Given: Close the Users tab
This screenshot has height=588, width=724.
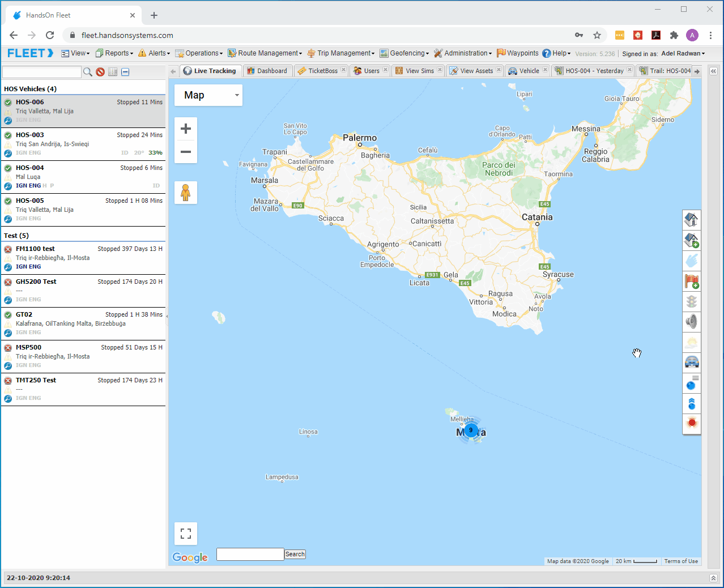Looking at the screenshot, I should pyautogui.click(x=385, y=70).
